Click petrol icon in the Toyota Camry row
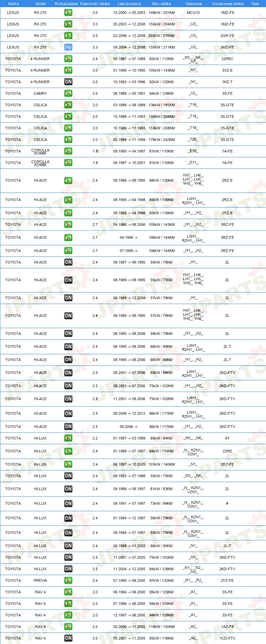266x644 pixels. pyautogui.click(x=68, y=93)
